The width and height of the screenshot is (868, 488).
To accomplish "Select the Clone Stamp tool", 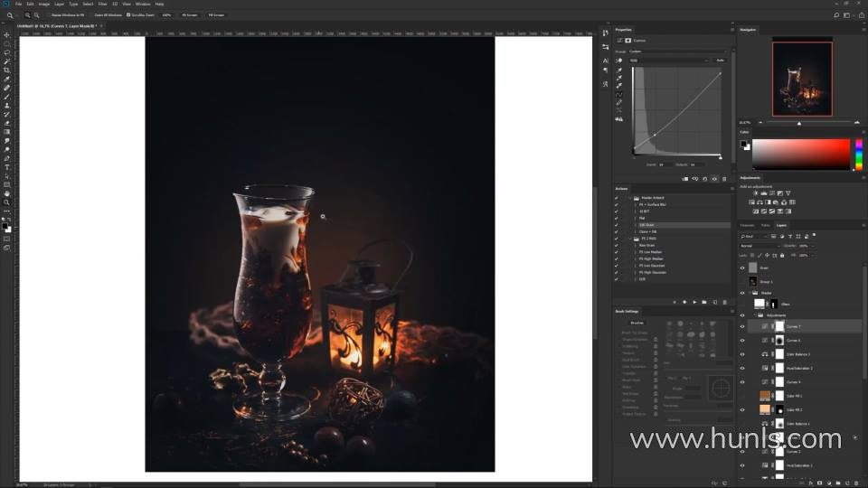I will (6, 106).
